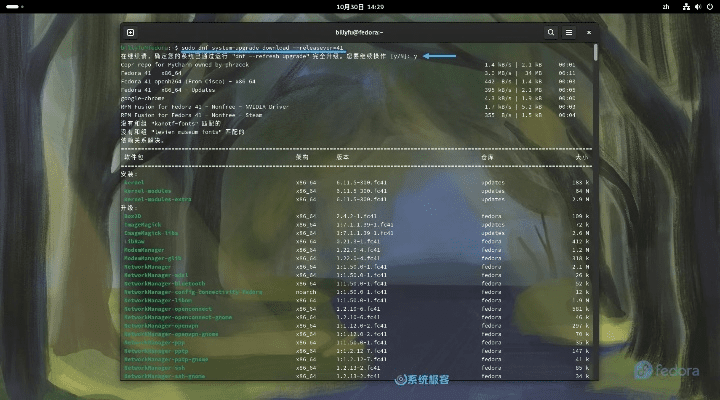Click the ModemManager-glib package entry

tap(152, 258)
